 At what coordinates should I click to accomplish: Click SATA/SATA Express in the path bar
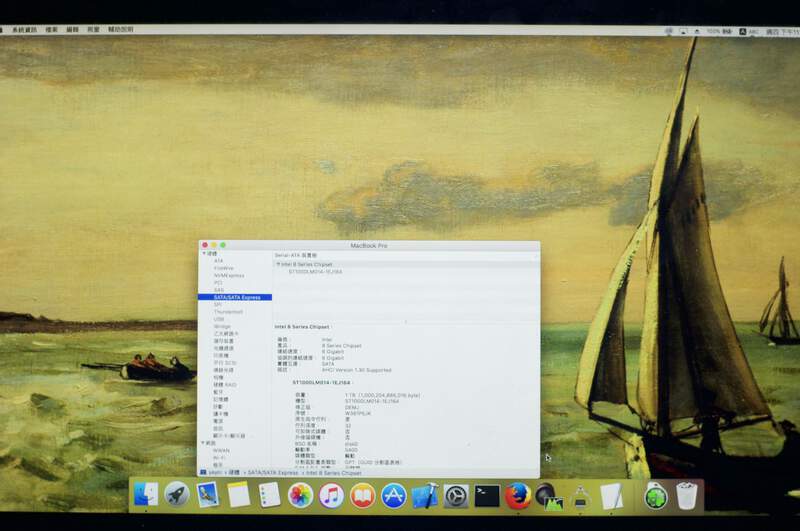(272, 473)
